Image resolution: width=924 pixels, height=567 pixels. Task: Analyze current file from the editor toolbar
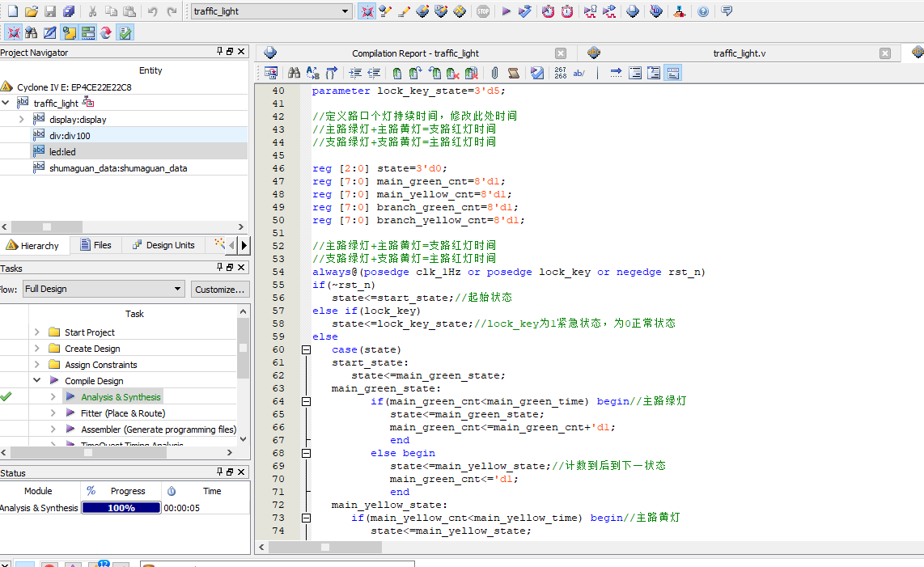click(x=536, y=73)
